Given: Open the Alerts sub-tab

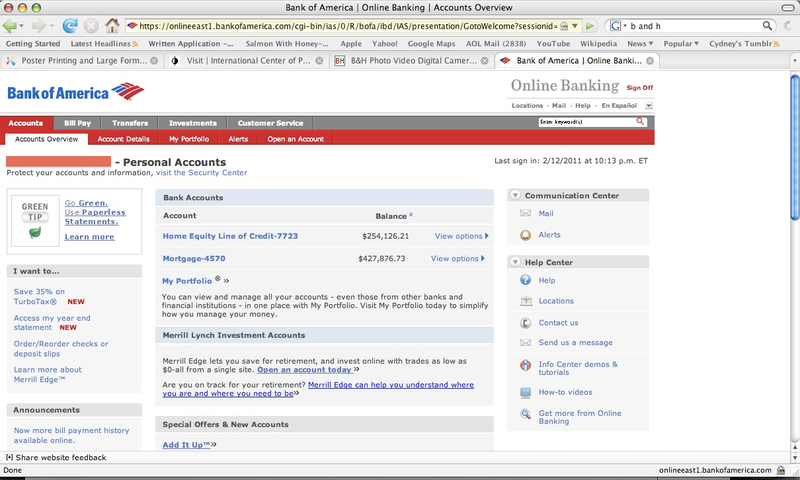Looking at the screenshot, I should tap(238, 139).
